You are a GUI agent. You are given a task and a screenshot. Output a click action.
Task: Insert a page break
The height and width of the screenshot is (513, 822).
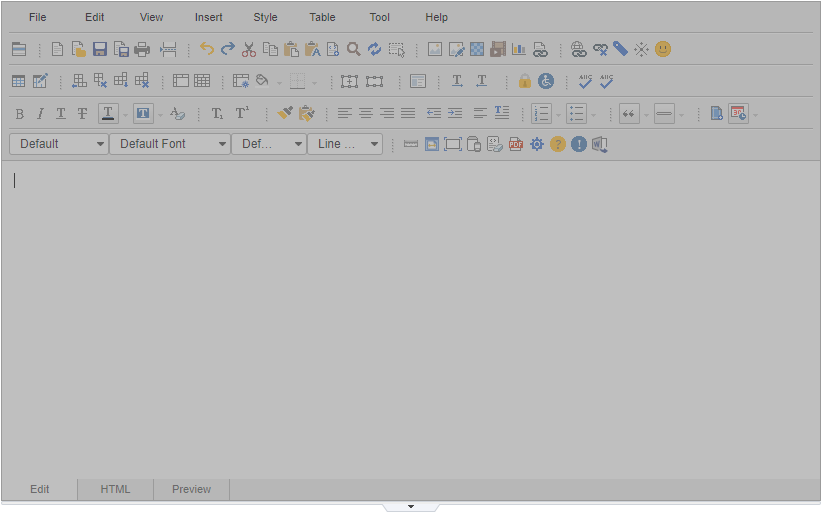[x=168, y=49]
